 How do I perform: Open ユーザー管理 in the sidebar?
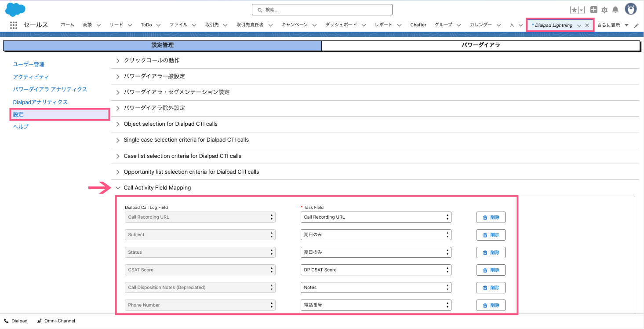pos(29,64)
